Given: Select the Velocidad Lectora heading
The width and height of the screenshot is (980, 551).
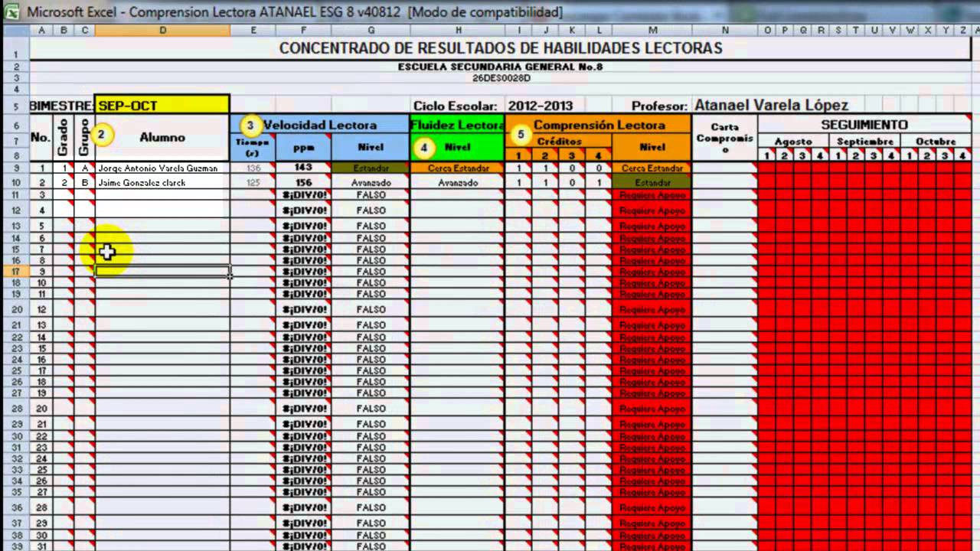Looking at the screenshot, I should coord(319,125).
